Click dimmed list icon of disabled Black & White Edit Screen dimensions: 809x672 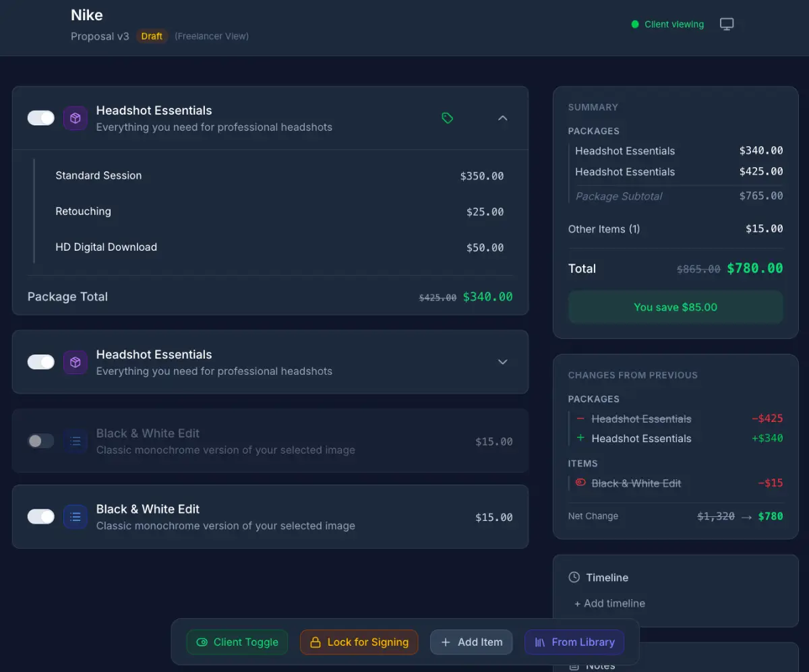pyautogui.click(x=76, y=441)
